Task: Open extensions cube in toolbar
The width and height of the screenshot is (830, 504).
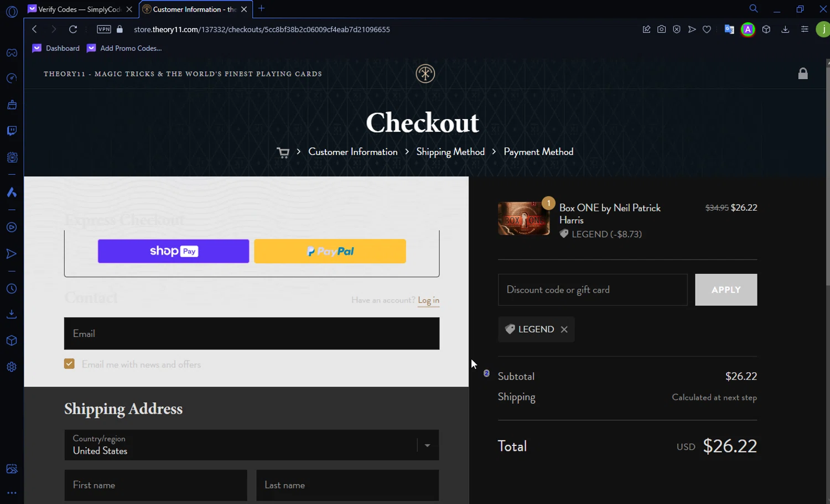Action: pos(766,29)
